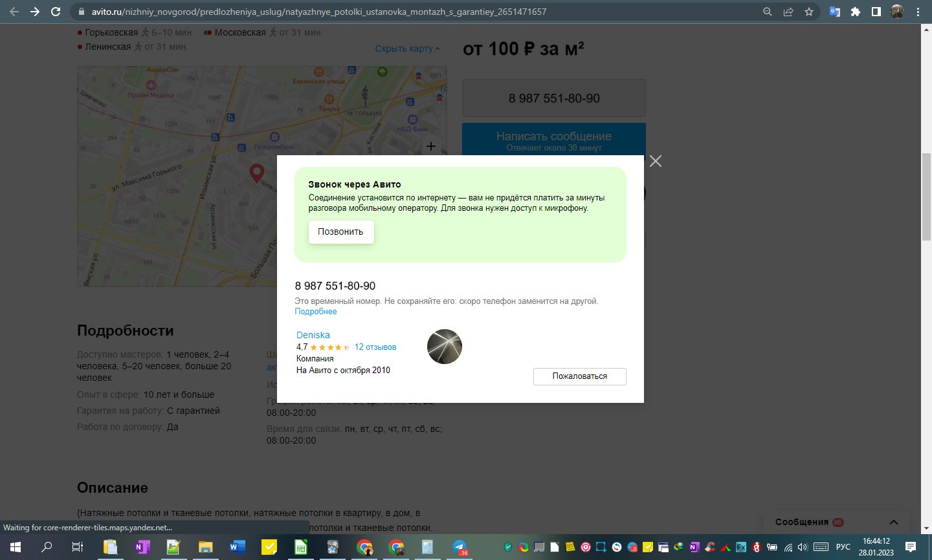Click the 'На Авито с октября 2010' text
This screenshot has width=932, height=560.
point(343,371)
